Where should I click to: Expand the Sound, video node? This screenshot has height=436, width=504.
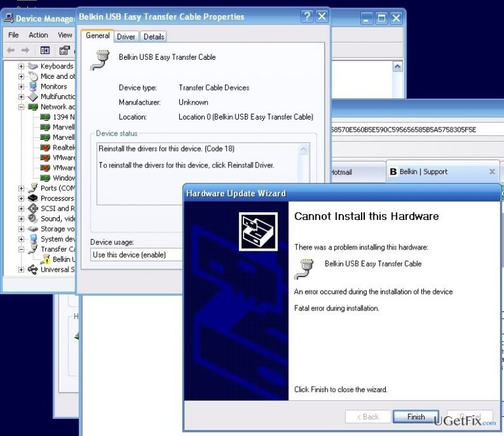pos(21,219)
